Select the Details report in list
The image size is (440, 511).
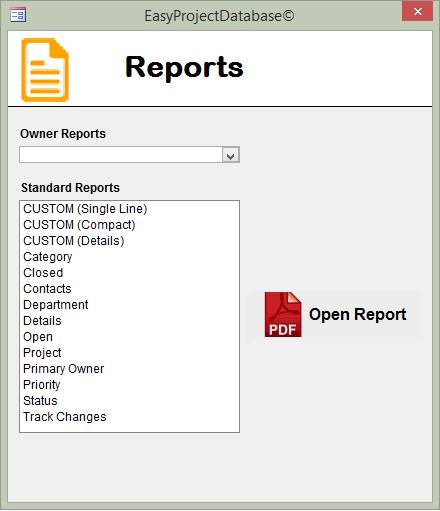pyautogui.click(x=129, y=321)
